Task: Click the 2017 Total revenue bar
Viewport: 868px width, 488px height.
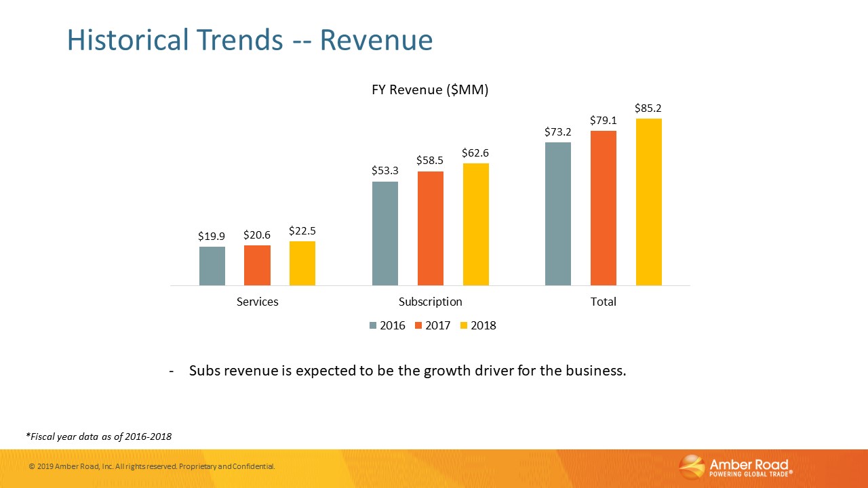Action: 604,208
